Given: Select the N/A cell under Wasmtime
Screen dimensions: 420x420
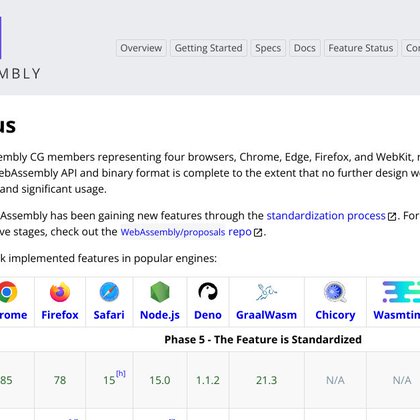Looking at the screenshot, I should [393, 380].
